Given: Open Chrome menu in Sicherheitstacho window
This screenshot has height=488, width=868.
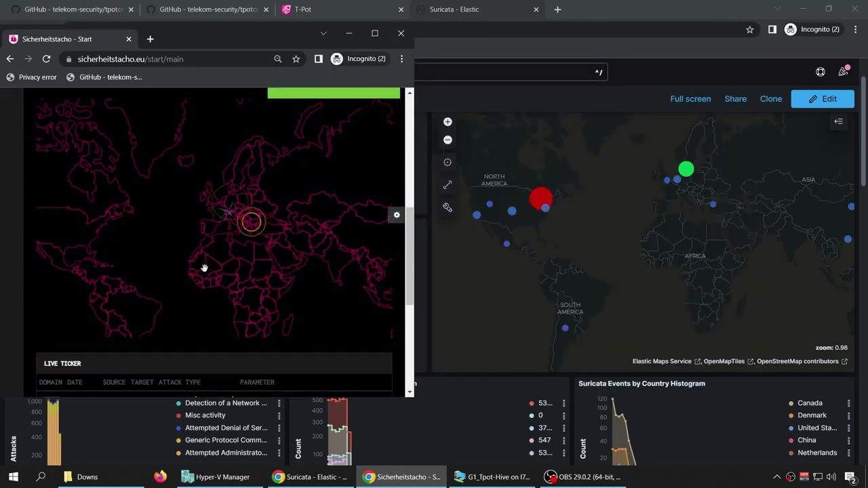Looking at the screenshot, I should coord(401,59).
